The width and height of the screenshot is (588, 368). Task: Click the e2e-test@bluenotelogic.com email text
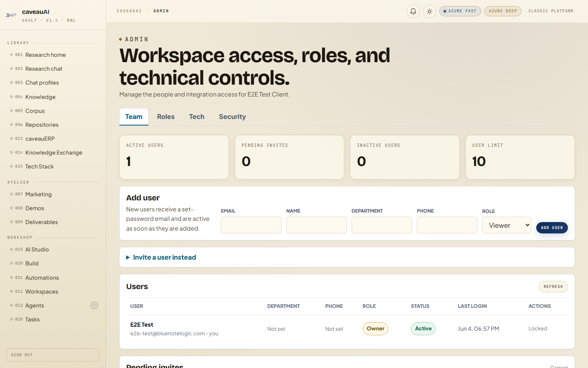(167, 334)
